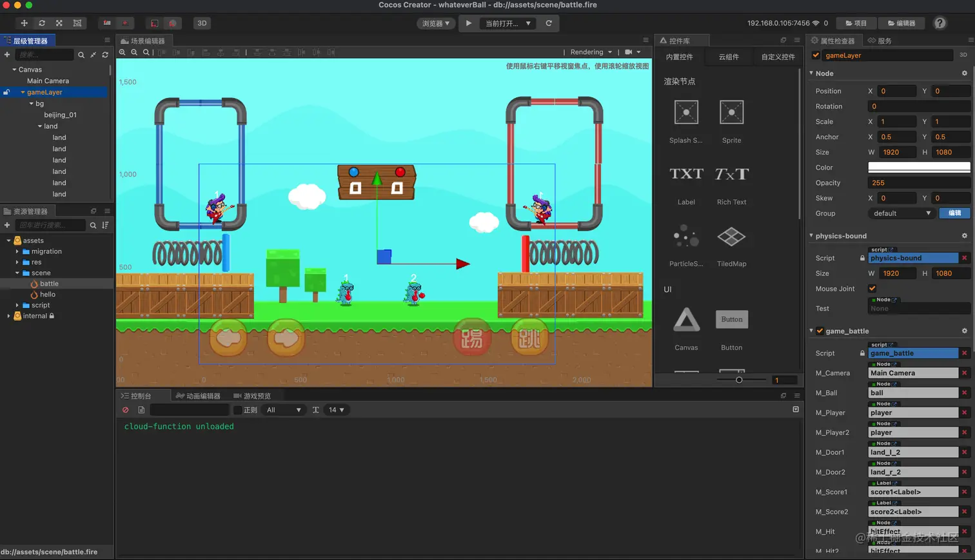Add a node with the hierarchy plus icon
This screenshot has height=560, width=975.
point(7,55)
